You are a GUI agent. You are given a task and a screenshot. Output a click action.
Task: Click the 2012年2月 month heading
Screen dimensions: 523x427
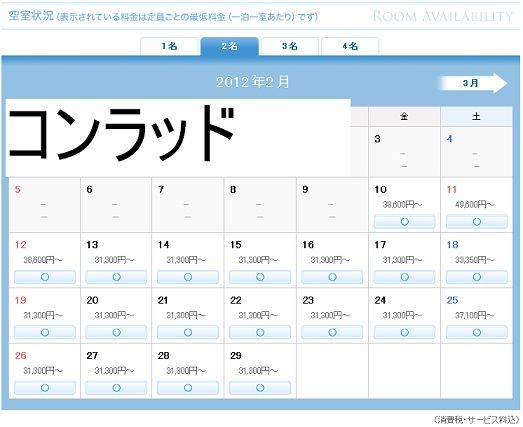click(252, 82)
